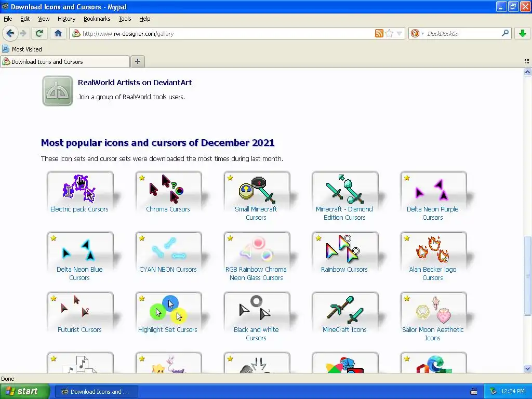Open the browser home page
Image resolution: width=532 pixels, height=399 pixels.
[58, 33]
